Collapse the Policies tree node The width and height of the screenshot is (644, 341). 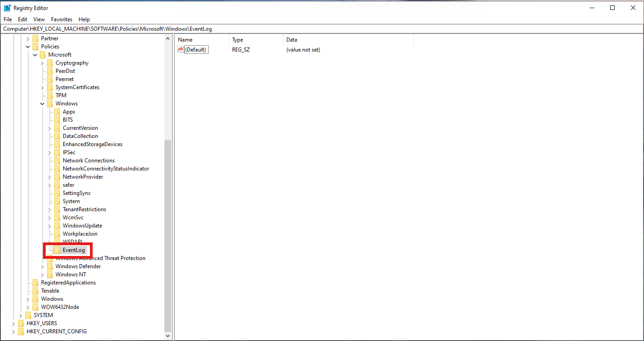tap(28, 47)
